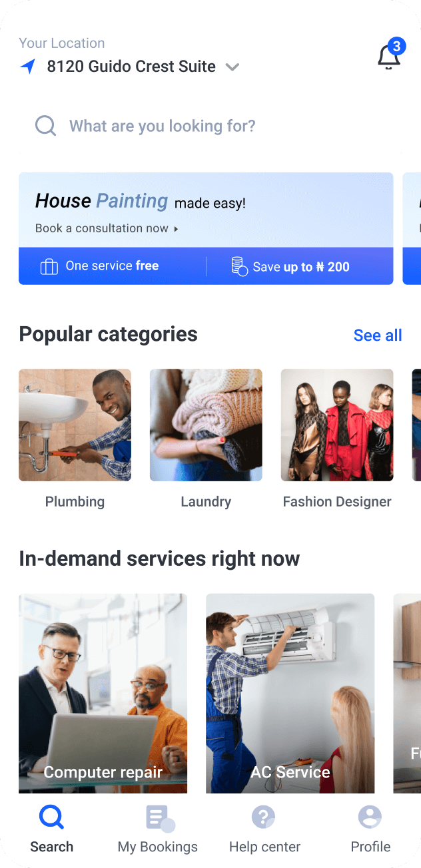Open the Profile icon in bottom bar
Image resolution: width=421 pixels, height=868 pixels.
pyautogui.click(x=370, y=817)
